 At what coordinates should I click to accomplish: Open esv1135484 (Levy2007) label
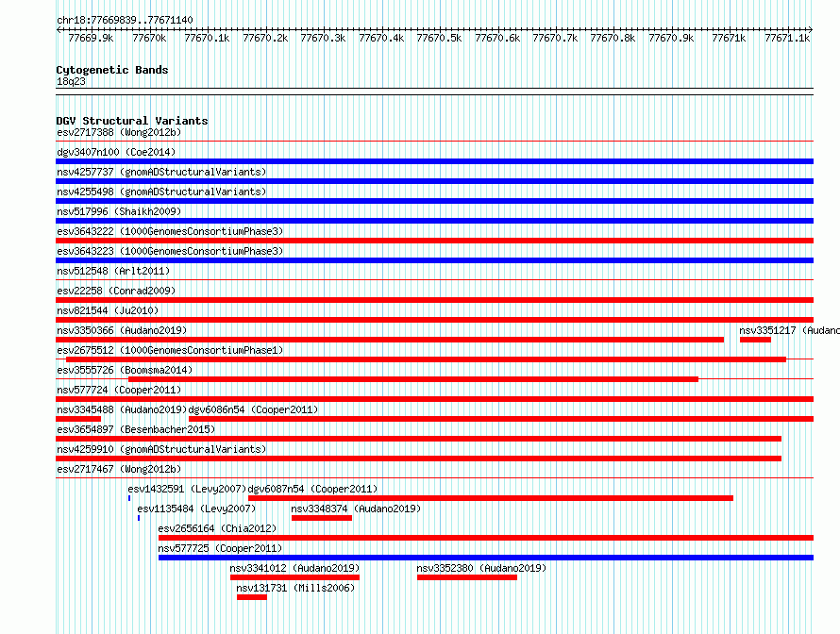[196, 509]
